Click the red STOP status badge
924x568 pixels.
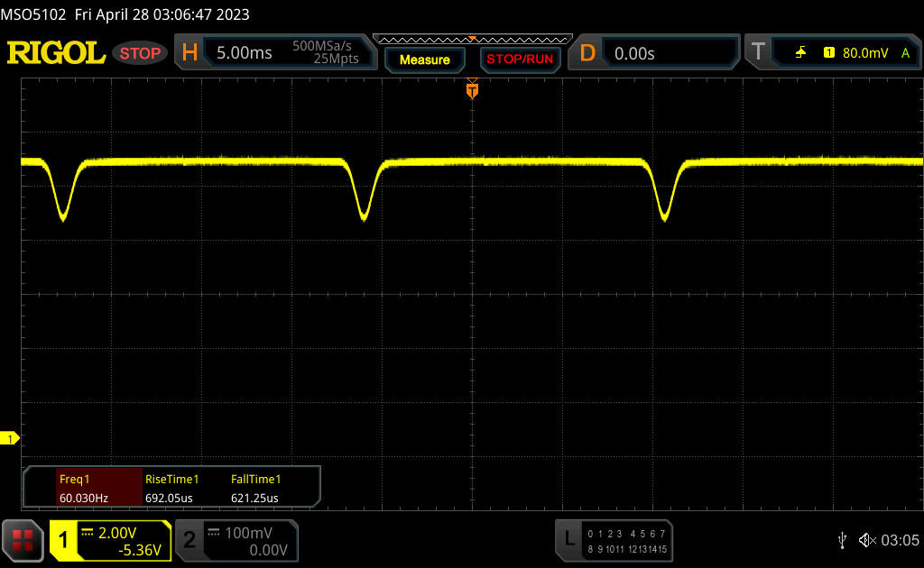[x=140, y=53]
